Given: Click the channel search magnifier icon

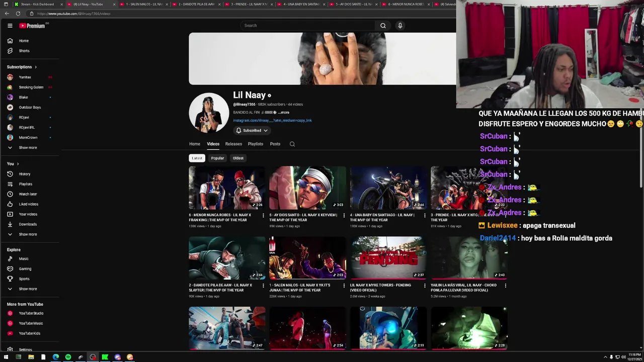Looking at the screenshot, I should [x=292, y=144].
